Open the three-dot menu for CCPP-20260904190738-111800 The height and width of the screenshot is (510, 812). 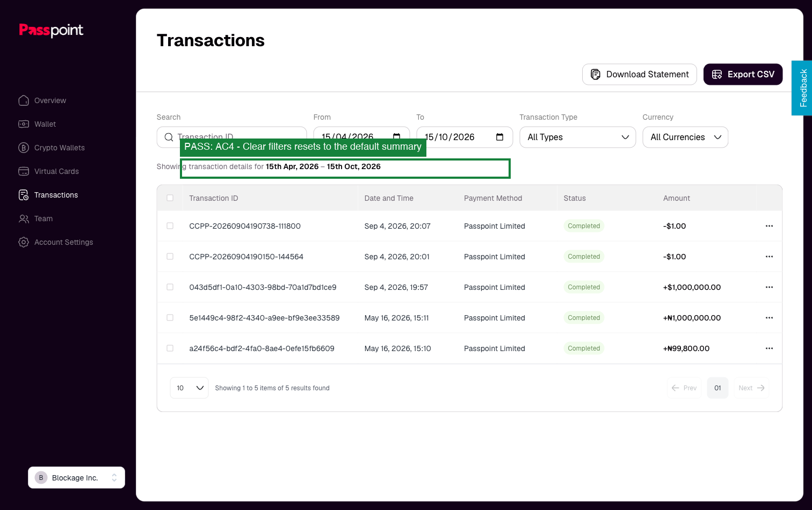pyautogui.click(x=769, y=226)
